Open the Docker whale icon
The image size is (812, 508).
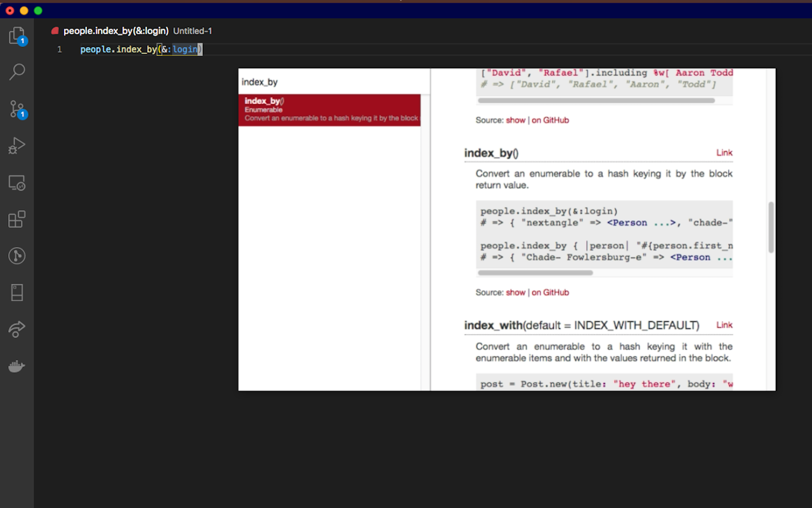click(x=17, y=366)
